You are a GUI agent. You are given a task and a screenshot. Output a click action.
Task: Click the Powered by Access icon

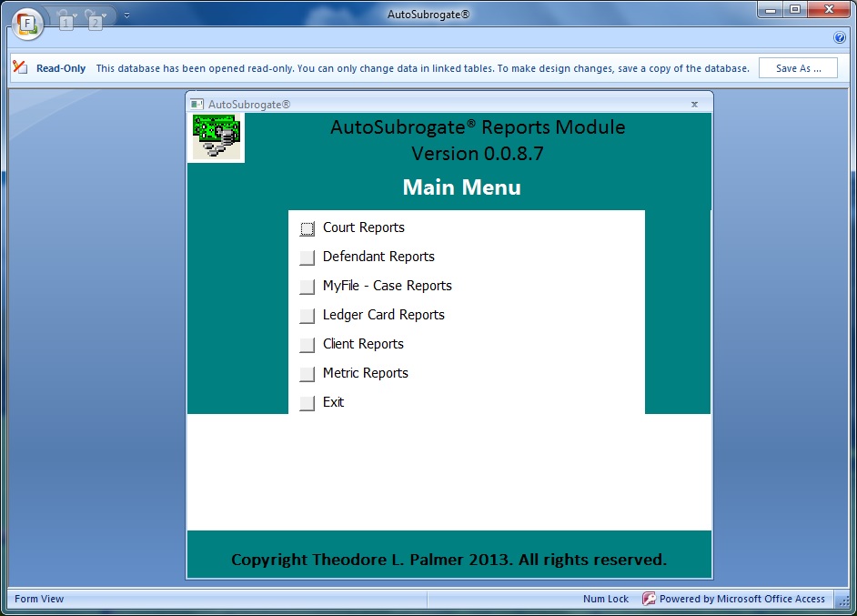click(x=649, y=599)
